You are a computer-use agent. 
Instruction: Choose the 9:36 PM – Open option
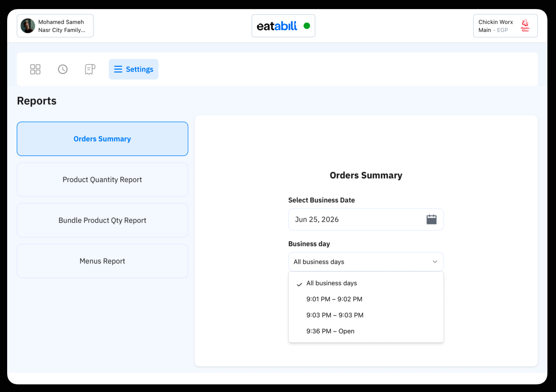(366, 331)
